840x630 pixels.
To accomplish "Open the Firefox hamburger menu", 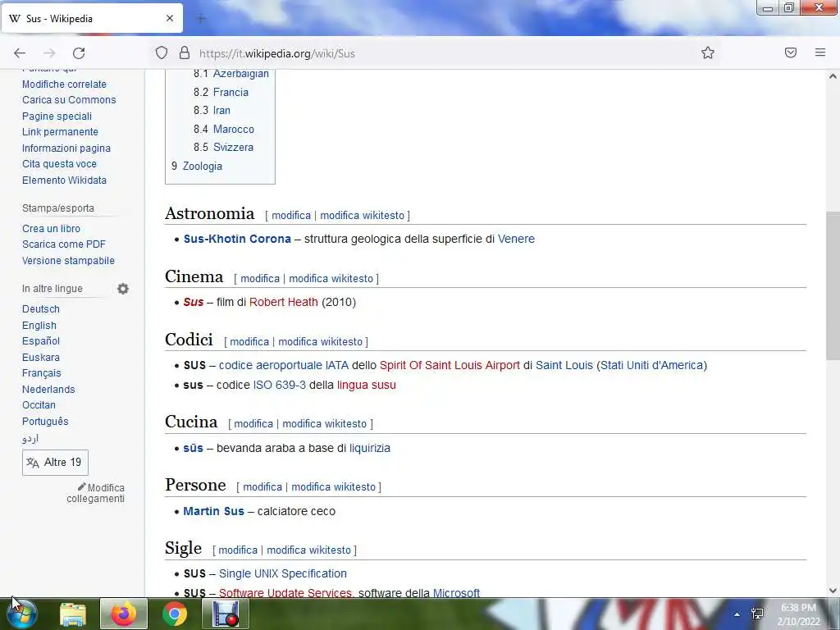I will (x=820, y=52).
